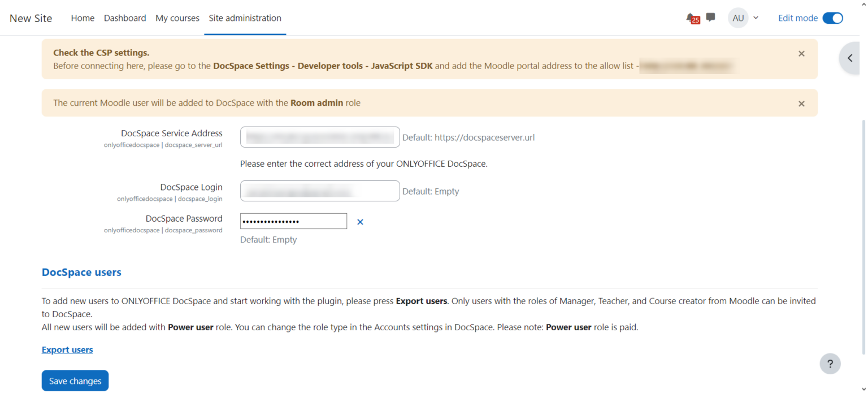Switch to My courses tab
868x393 pixels.
177,18
